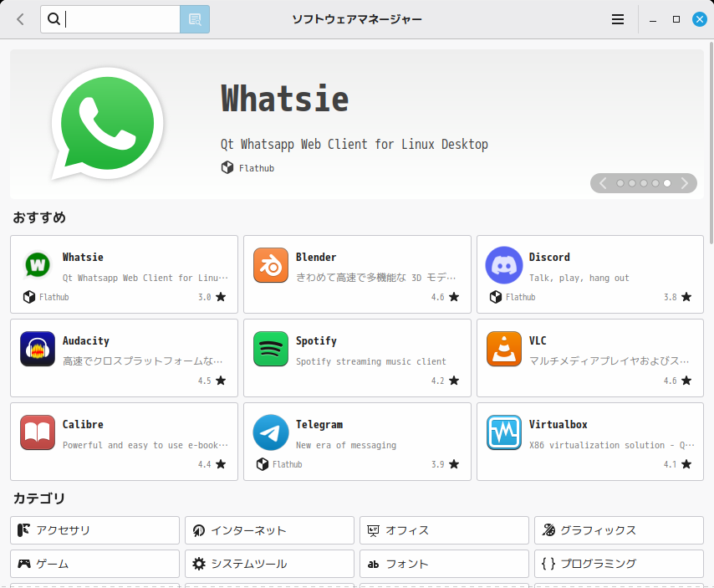Click the vertical scrollbar
This screenshot has width=714, height=588.
711,144
